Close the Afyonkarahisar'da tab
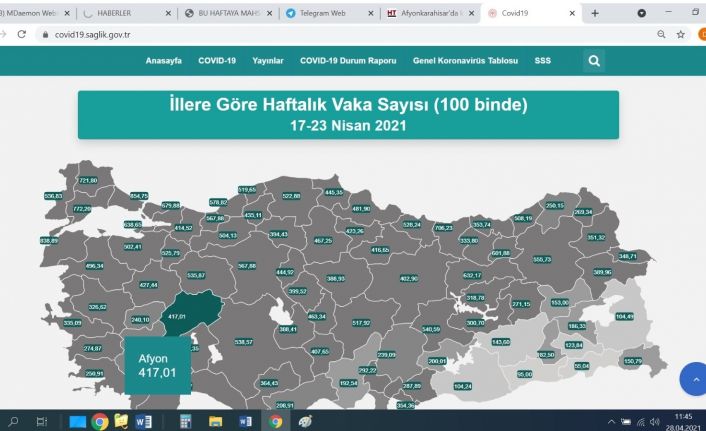The image size is (706, 431). 471,14
